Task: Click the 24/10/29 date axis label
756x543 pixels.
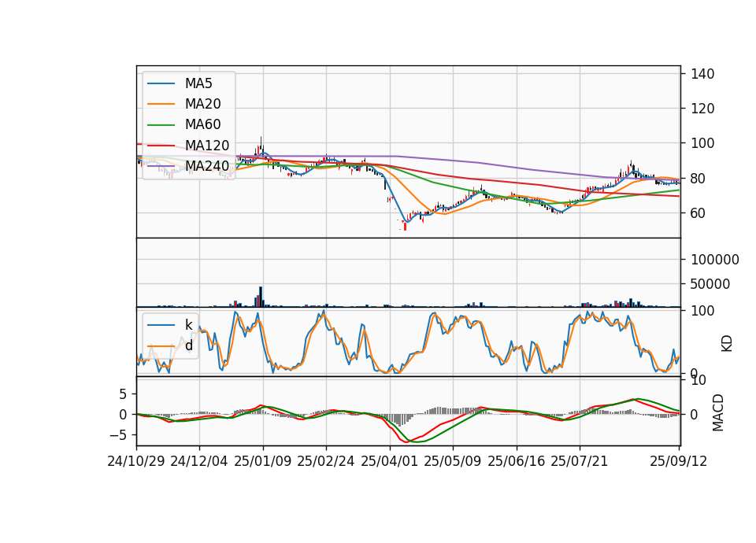Action: [x=136, y=462]
